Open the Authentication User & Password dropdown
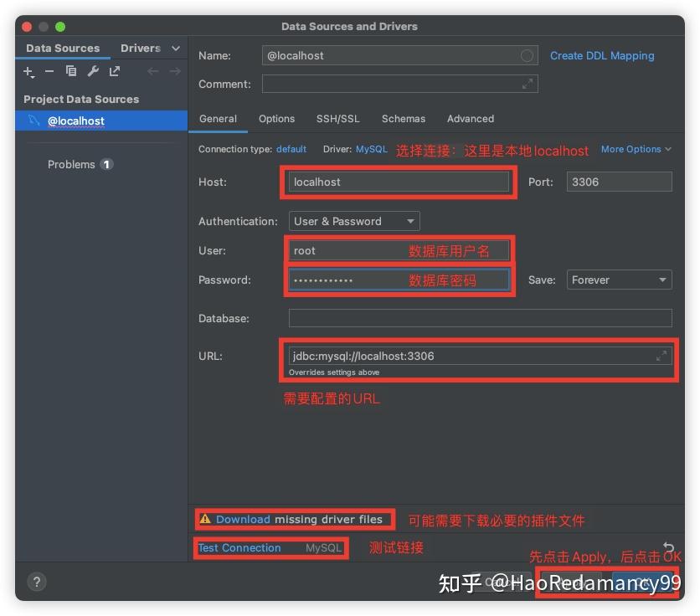Screen dimensions: 700x616 [x=354, y=222]
